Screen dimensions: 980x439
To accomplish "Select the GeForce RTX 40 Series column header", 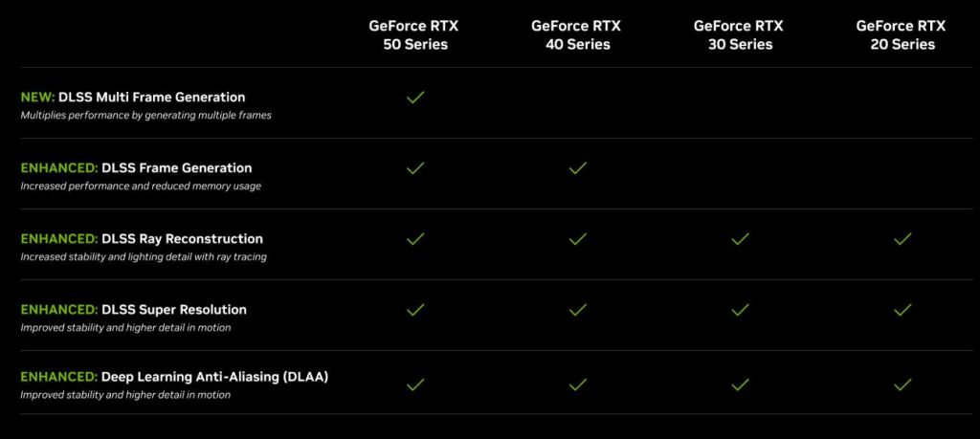I will [576, 34].
